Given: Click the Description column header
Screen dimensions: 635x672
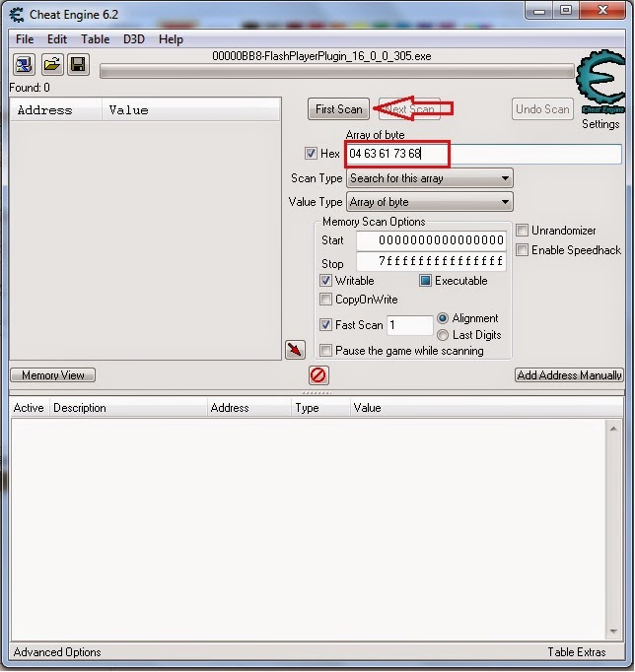Looking at the screenshot, I should (x=128, y=408).
